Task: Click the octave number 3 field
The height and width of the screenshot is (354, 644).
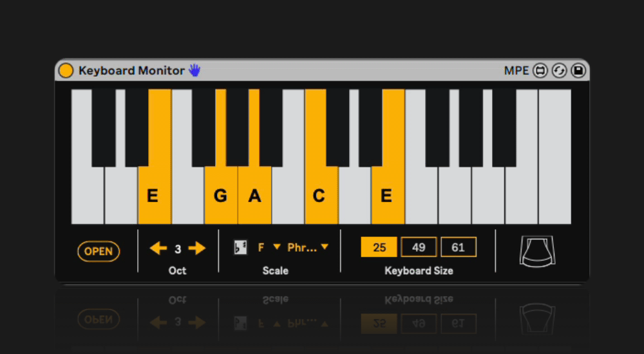Action: point(178,248)
